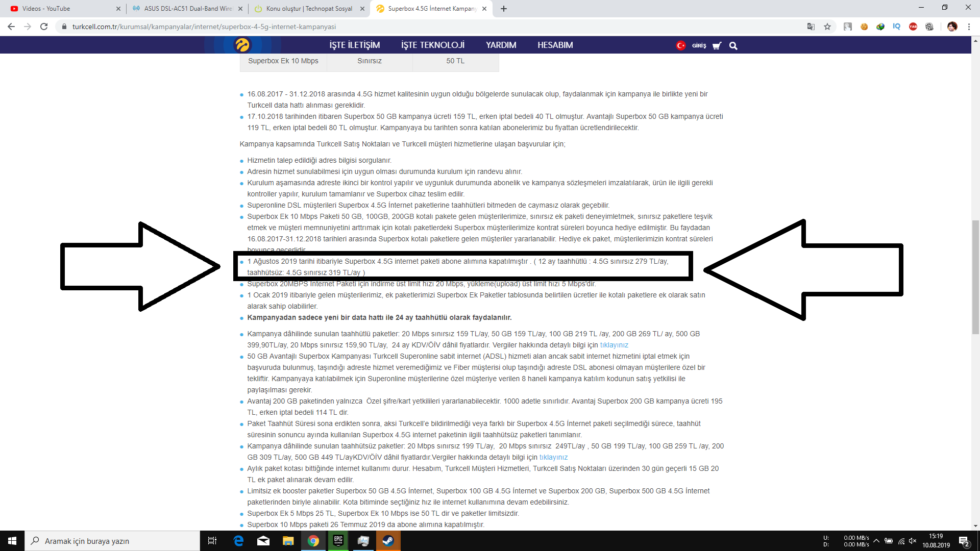
Task: Click the bold 'Kampanyadan sadece yeni bir data hattı' line
Action: (x=379, y=317)
